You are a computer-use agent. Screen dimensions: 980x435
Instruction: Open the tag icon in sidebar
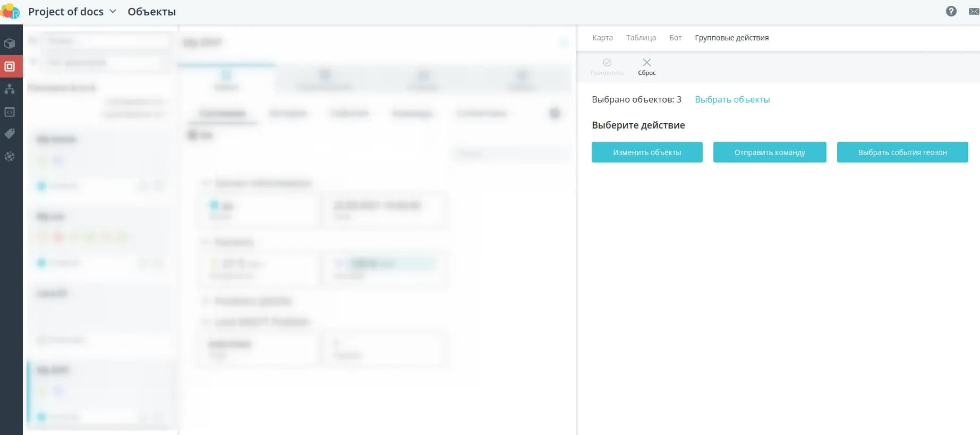click(x=10, y=134)
